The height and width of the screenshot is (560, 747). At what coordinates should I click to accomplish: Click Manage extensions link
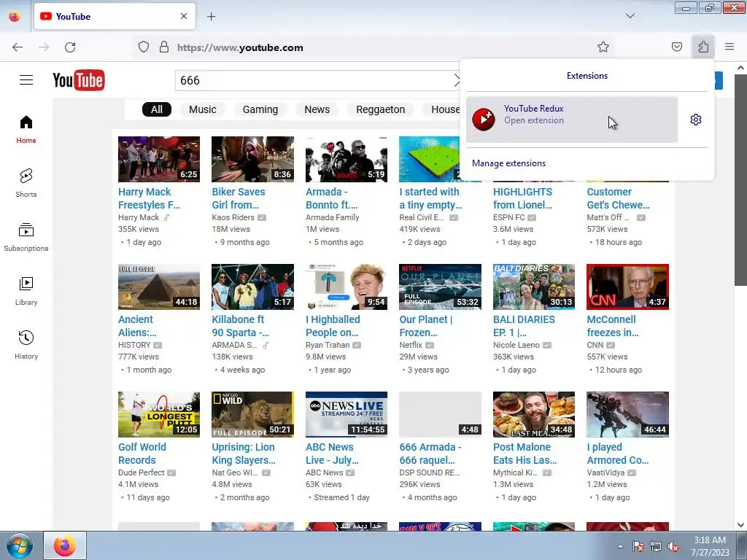(x=508, y=163)
